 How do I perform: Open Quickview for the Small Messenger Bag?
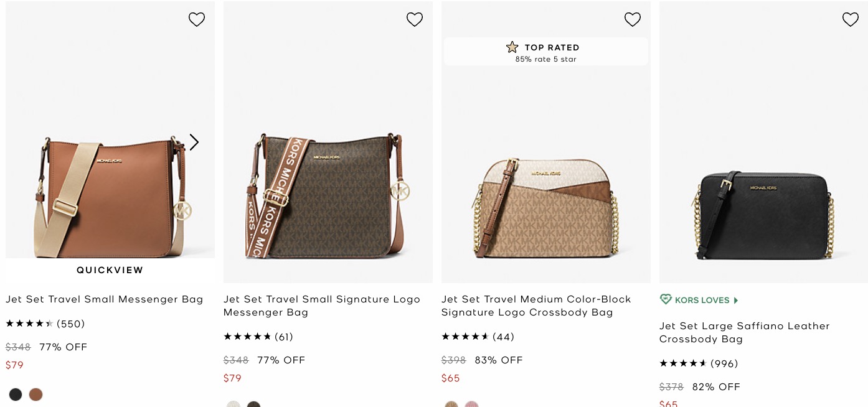point(110,270)
